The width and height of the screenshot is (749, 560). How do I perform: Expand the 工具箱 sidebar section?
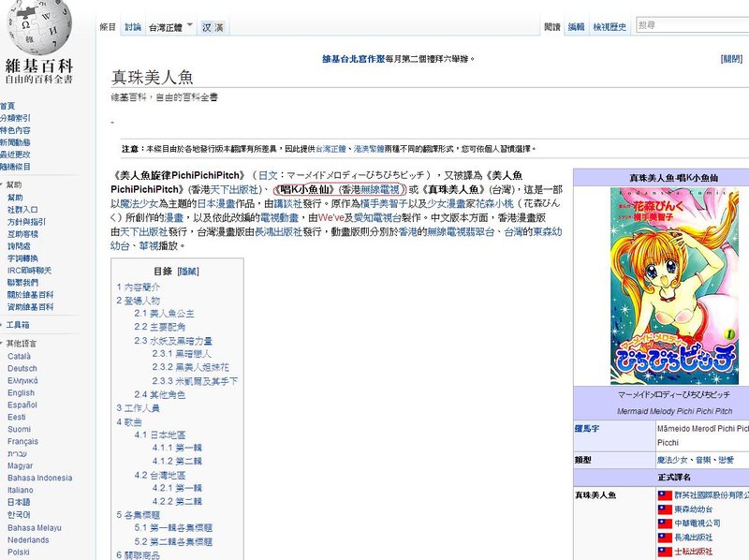tap(17, 324)
